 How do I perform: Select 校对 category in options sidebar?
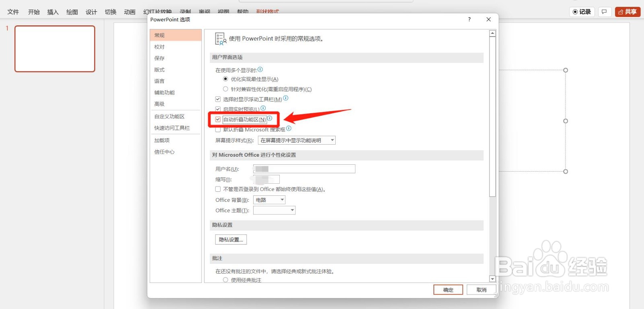click(x=175, y=47)
